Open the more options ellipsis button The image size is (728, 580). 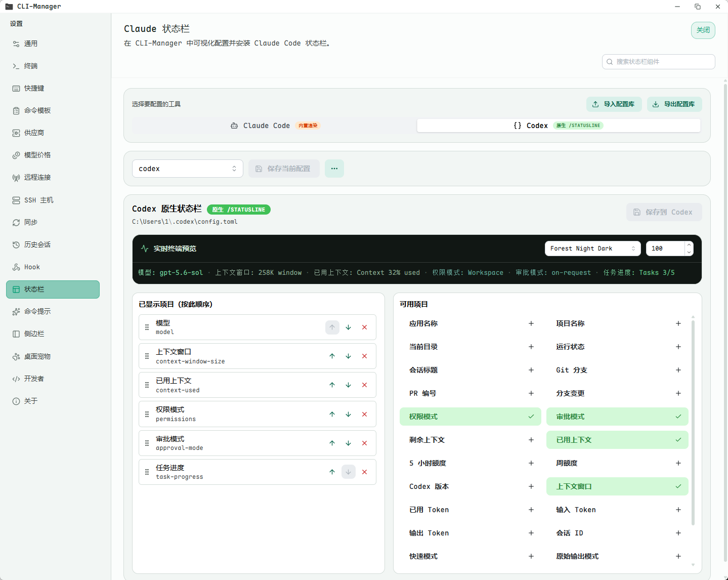pos(334,169)
